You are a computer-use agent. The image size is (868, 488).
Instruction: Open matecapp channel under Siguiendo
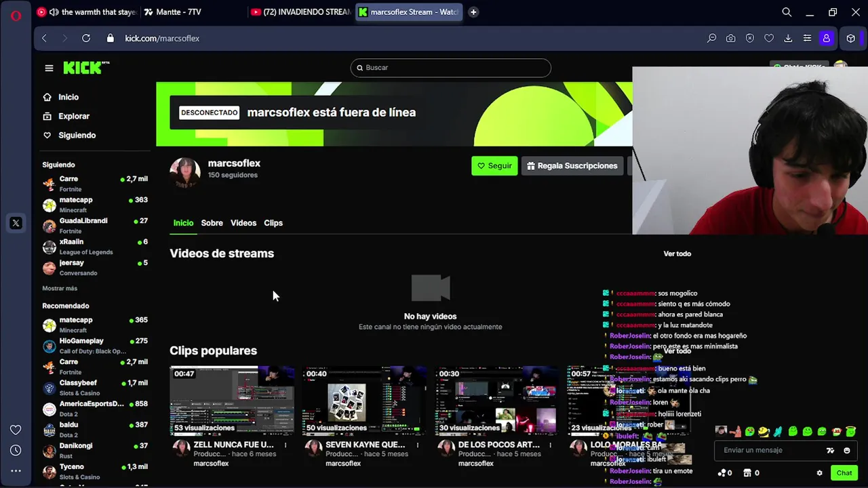(x=95, y=205)
